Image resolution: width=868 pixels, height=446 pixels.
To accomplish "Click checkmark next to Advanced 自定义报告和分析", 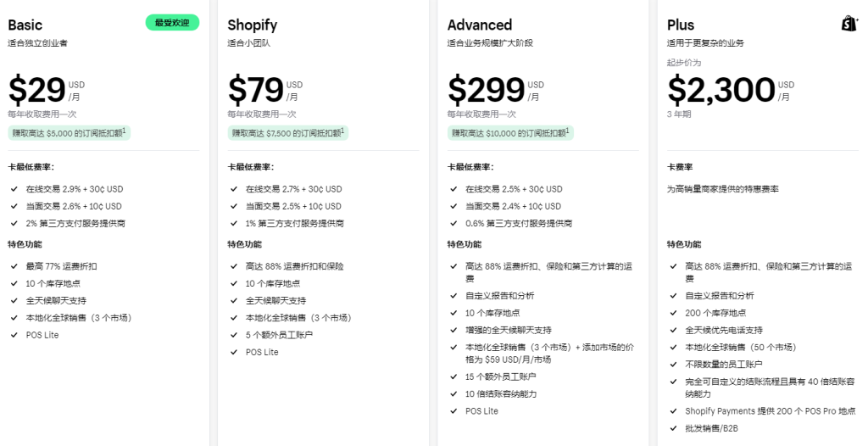I will [x=453, y=296].
